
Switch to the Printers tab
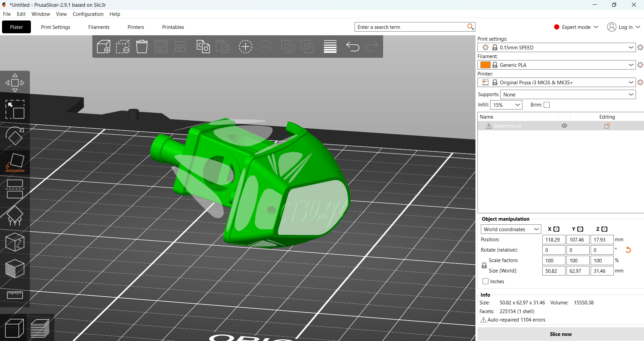[136, 27]
